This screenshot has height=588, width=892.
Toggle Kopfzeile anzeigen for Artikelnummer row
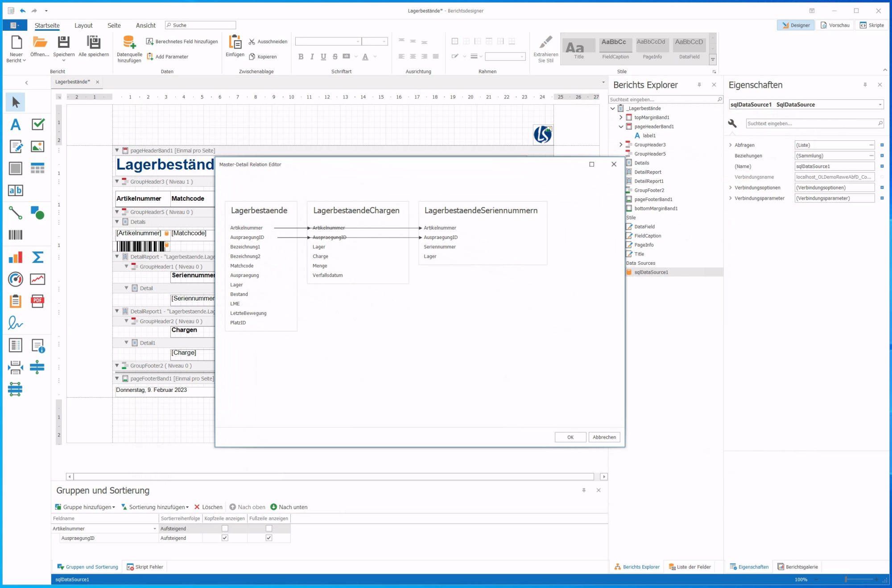[x=225, y=528]
